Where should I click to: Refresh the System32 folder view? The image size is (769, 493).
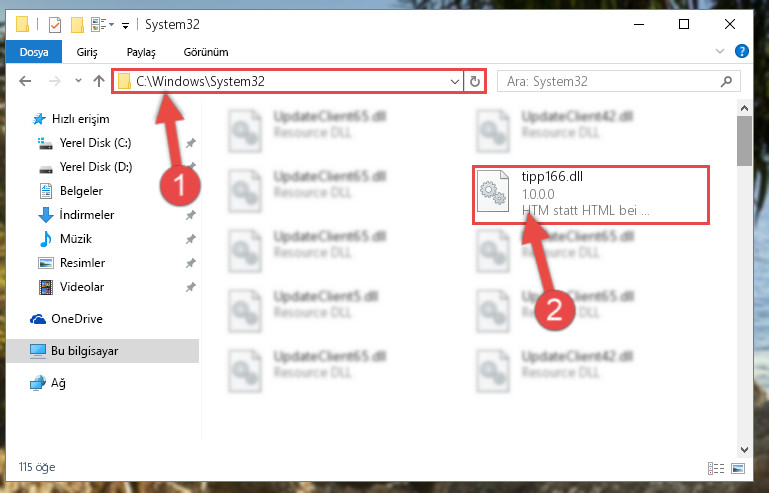point(474,81)
